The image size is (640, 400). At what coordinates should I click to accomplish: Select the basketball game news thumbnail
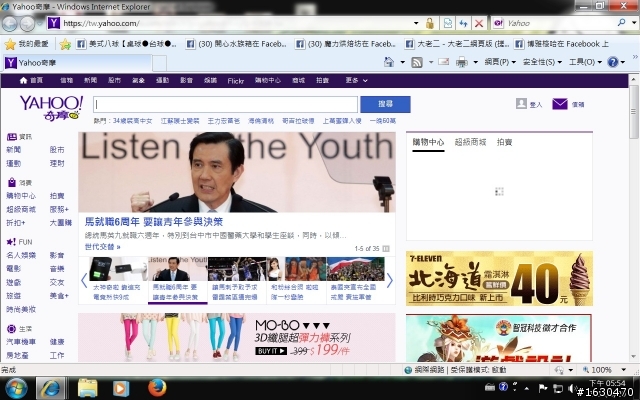(237, 280)
